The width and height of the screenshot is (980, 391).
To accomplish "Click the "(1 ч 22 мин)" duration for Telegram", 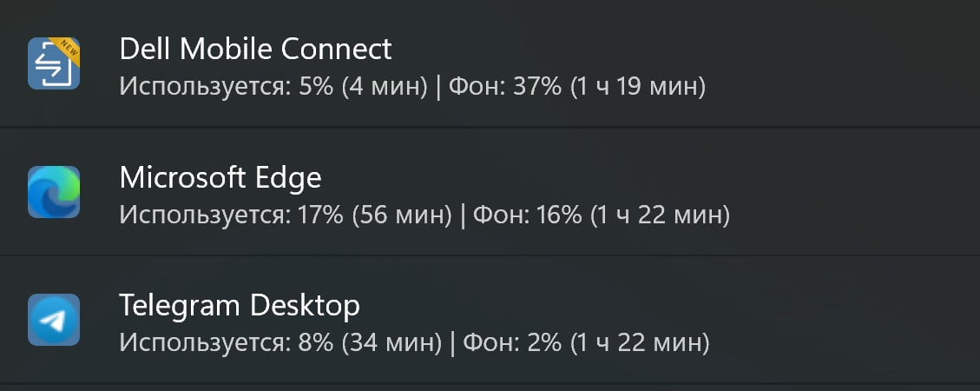I will pyautogui.click(x=640, y=343).
